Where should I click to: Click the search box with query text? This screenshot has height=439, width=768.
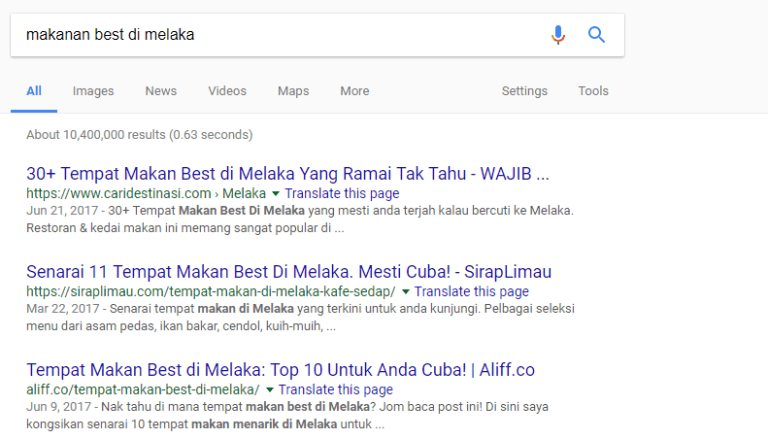click(270, 35)
